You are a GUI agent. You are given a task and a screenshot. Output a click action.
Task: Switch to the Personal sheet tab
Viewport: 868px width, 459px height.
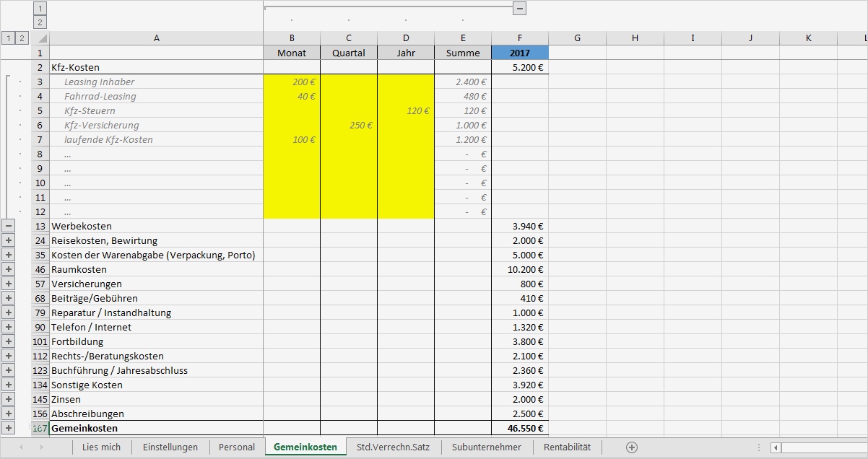point(236,447)
